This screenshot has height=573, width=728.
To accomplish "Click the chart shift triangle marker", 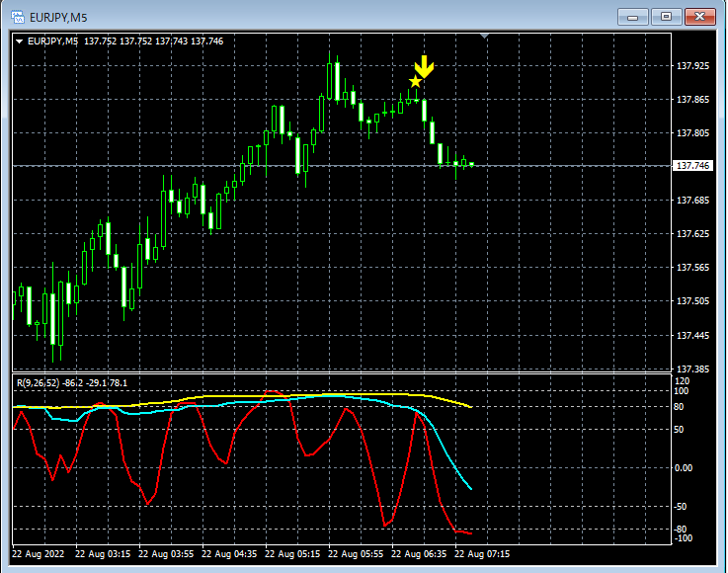I will (484, 36).
